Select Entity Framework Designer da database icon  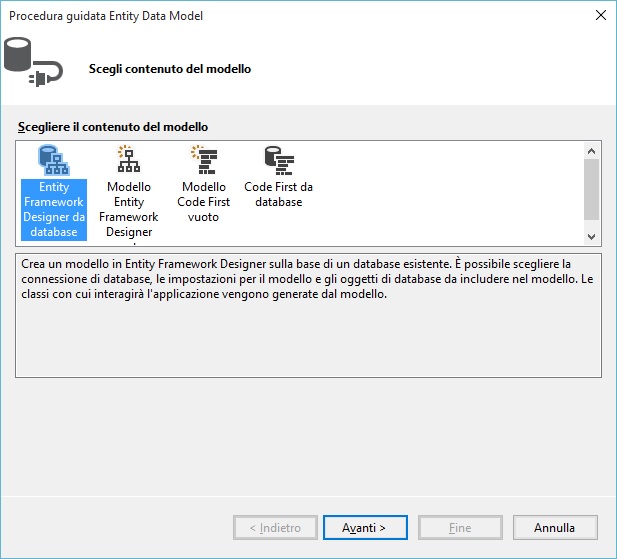pos(54,160)
